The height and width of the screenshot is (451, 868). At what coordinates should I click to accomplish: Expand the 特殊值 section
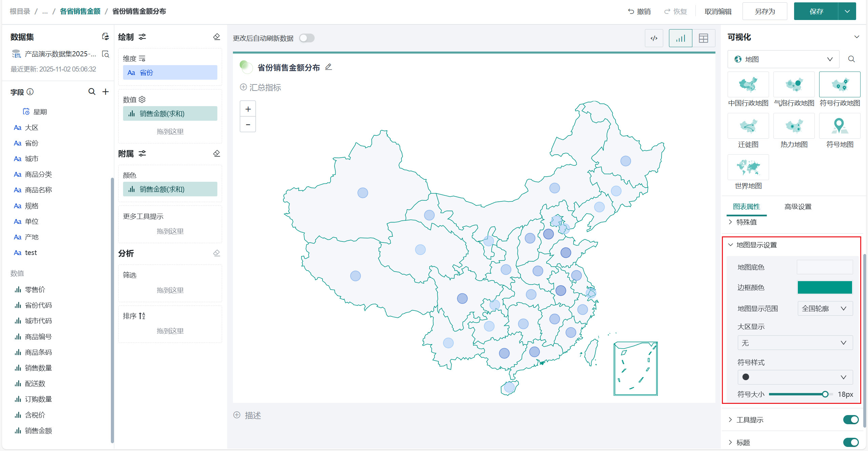tap(746, 222)
